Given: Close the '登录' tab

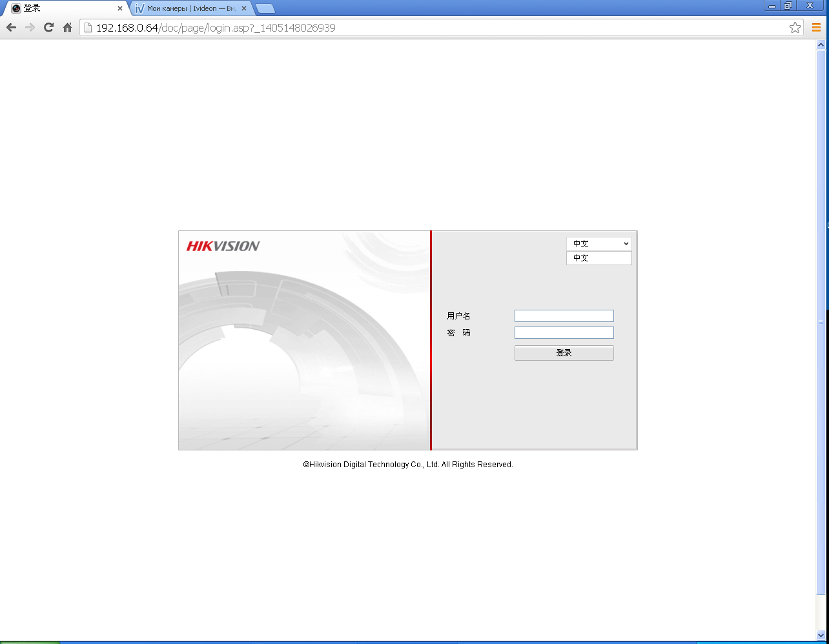Looking at the screenshot, I should coord(119,8).
